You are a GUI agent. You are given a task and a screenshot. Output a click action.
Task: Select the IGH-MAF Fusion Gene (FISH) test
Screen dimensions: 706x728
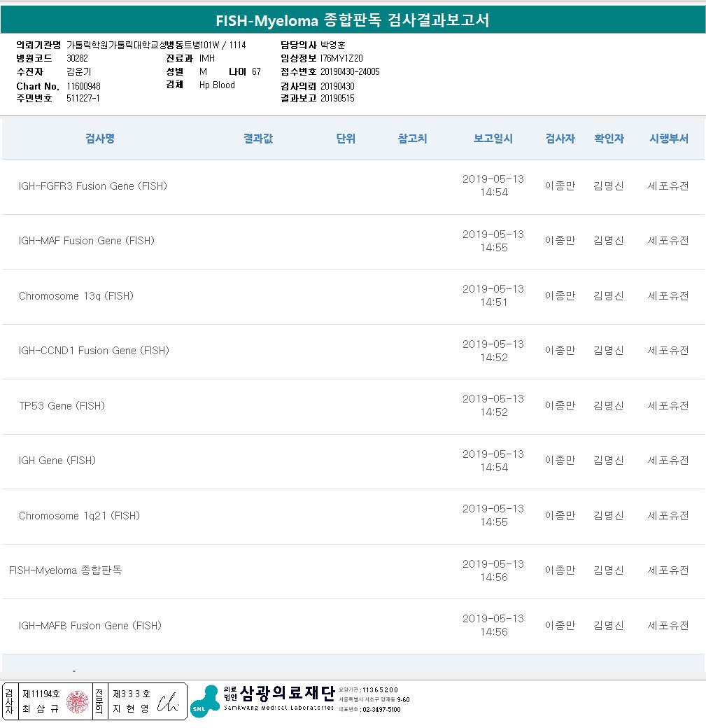click(x=87, y=241)
